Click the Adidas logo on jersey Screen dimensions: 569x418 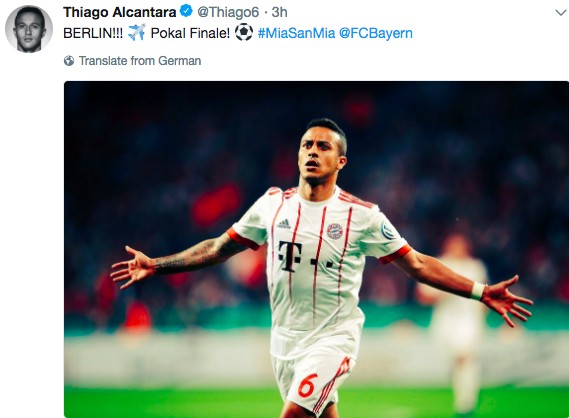[x=284, y=224]
